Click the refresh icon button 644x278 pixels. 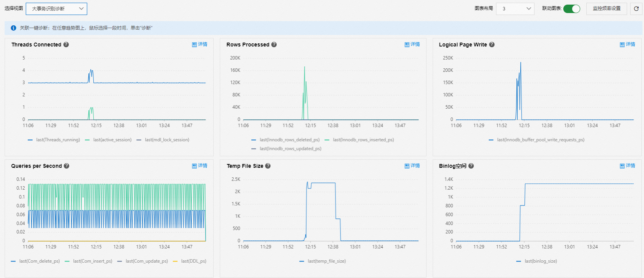[x=636, y=8]
